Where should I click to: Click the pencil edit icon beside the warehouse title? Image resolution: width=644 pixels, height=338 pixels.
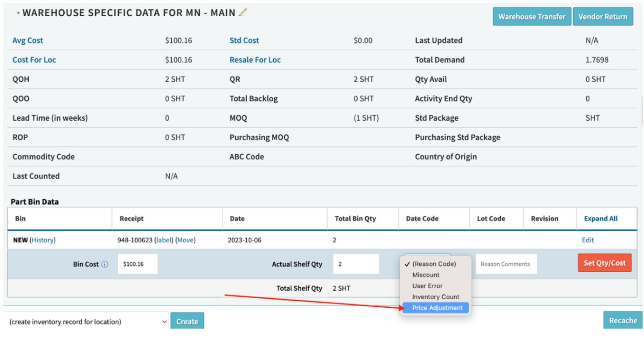pyautogui.click(x=243, y=12)
